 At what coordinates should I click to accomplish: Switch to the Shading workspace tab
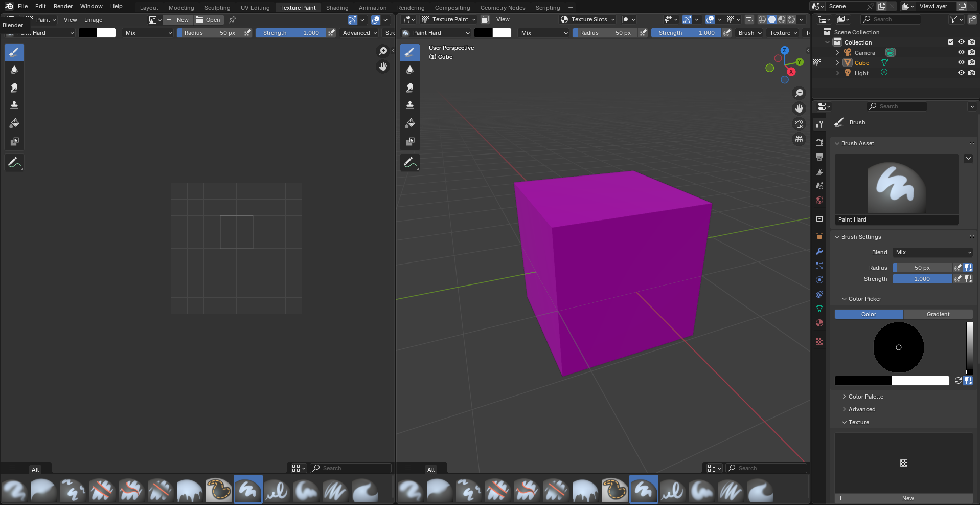[337, 8]
